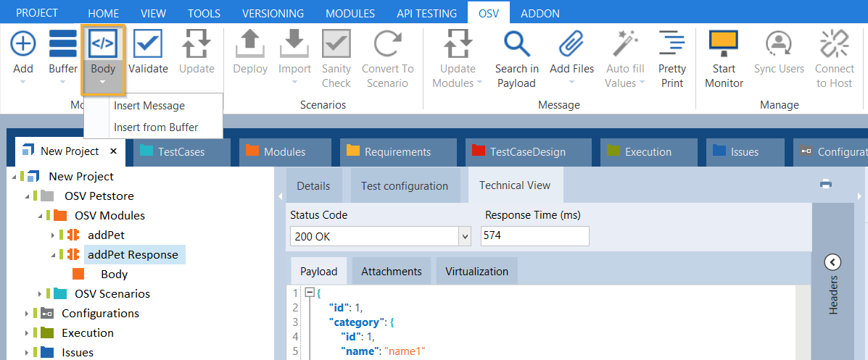Expand the OSV Scenarios folder

pyautogui.click(x=41, y=293)
